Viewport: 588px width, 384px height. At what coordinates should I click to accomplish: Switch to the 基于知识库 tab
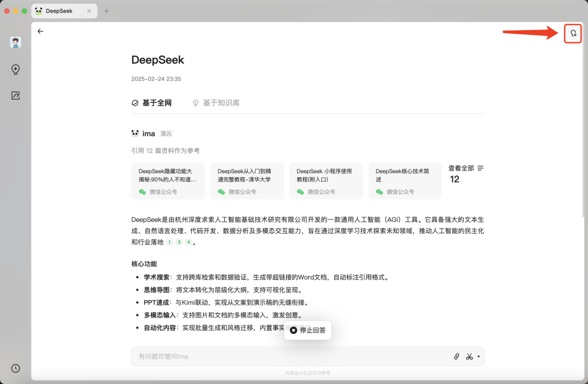click(216, 103)
